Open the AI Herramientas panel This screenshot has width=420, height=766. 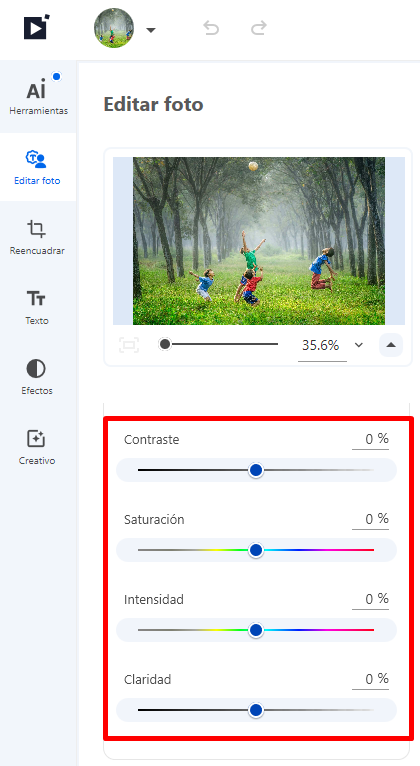click(x=38, y=97)
